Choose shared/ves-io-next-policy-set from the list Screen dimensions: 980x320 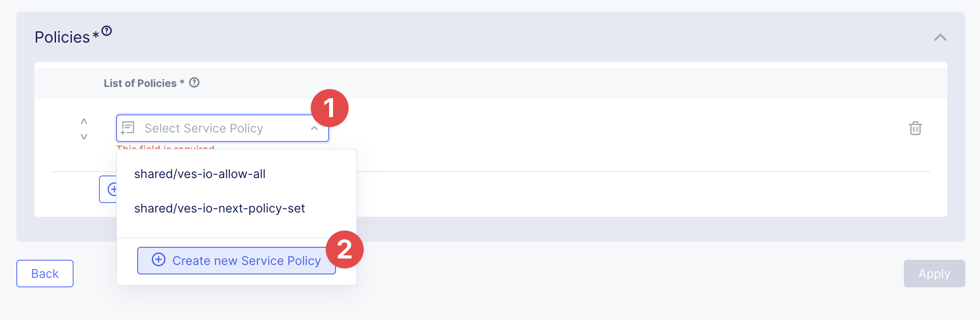219,208
